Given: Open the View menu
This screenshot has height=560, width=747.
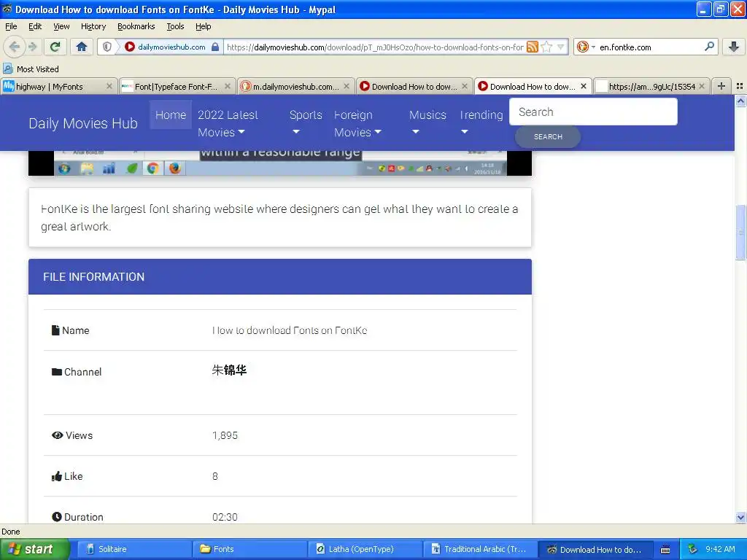Looking at the screenshot, I should (61, 26).
